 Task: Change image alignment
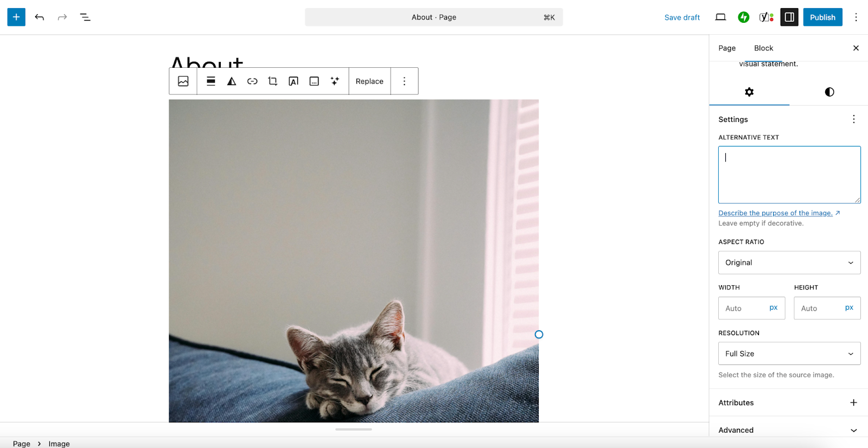click(x=211, y=81)
